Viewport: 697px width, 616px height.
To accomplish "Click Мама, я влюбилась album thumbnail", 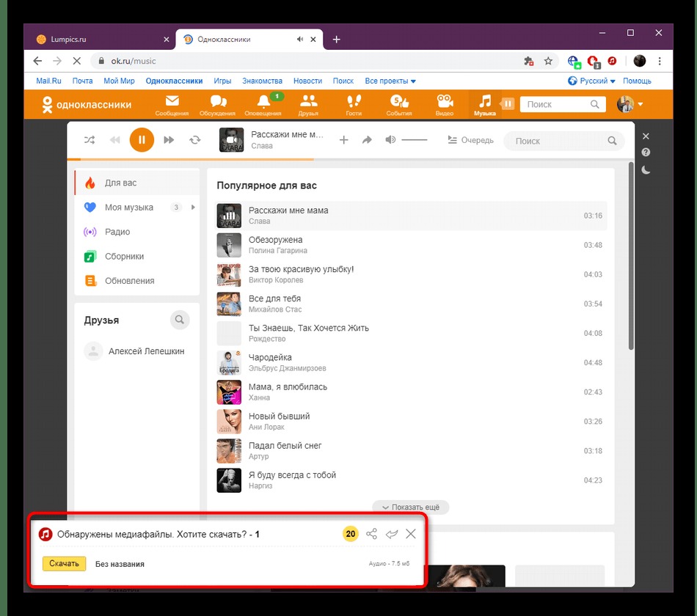I will (229, 392).
